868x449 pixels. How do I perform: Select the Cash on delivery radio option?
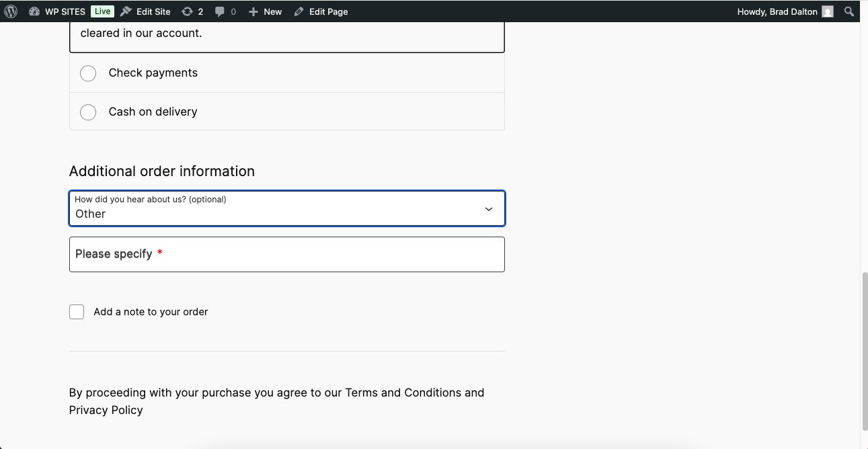pos(88,112)
